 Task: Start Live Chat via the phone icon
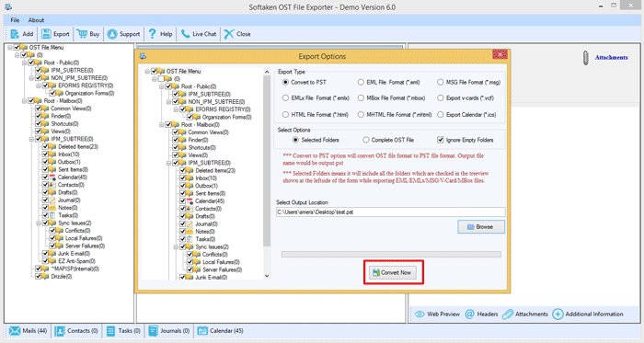185,34
